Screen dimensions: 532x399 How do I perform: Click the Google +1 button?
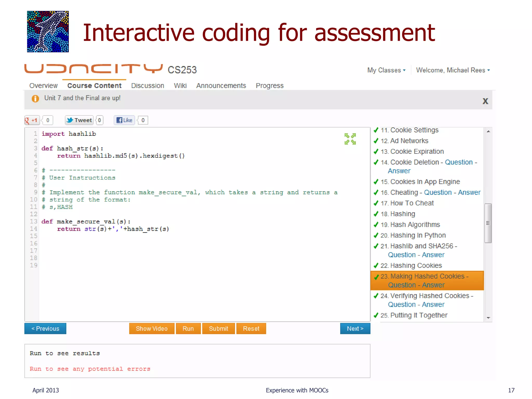pos(32,120)
